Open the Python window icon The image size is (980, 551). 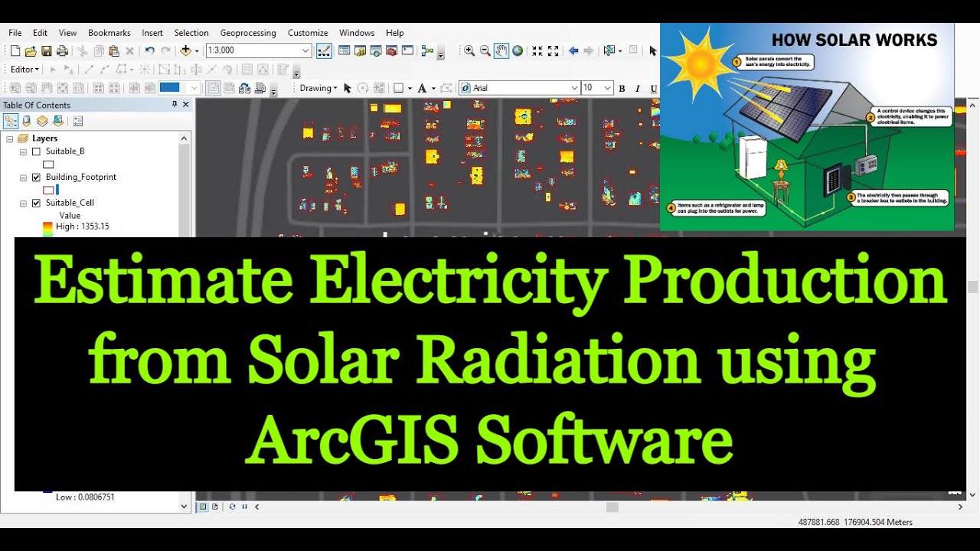click(x=407, y=51)
